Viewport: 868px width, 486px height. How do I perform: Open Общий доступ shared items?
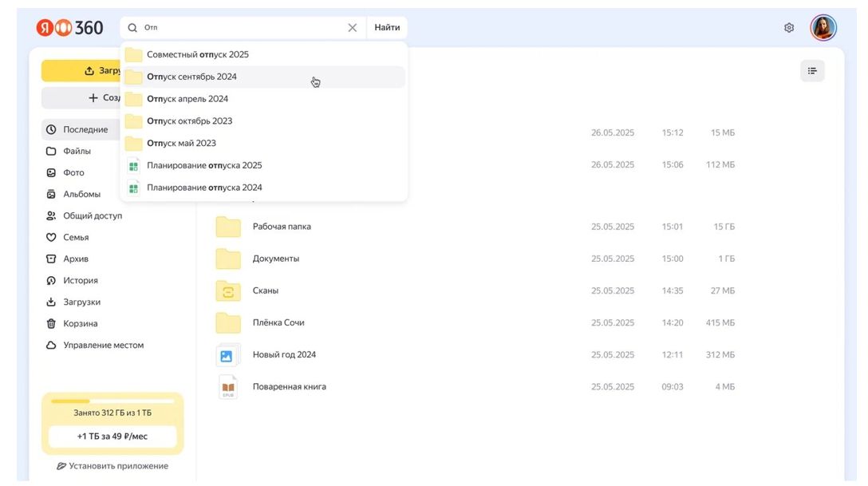tap(93, 216)
